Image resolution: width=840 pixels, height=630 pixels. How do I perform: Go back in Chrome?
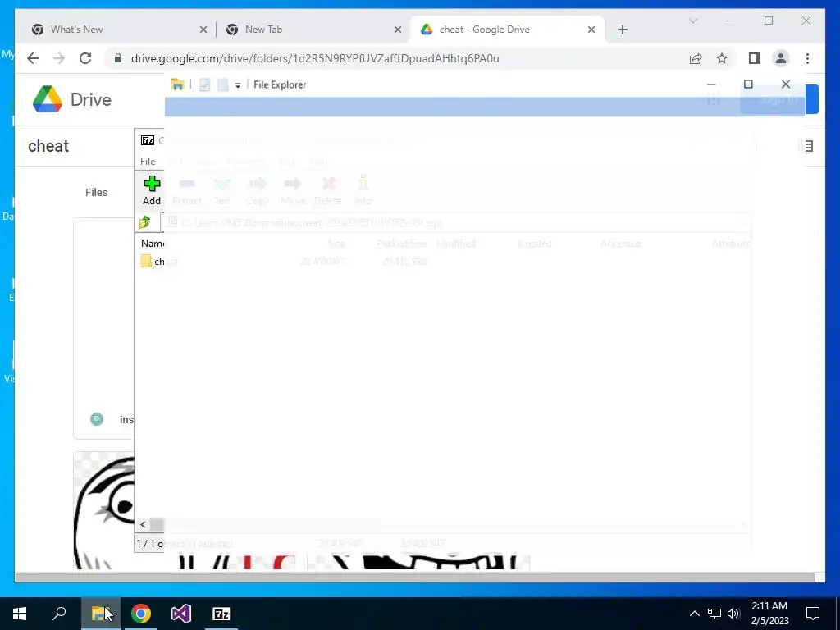33,58
